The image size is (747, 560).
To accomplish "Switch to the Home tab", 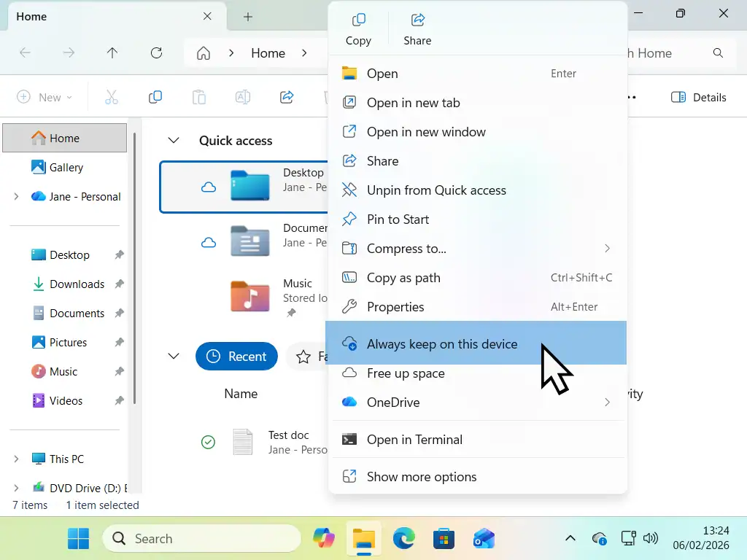I will pos(31,16).
